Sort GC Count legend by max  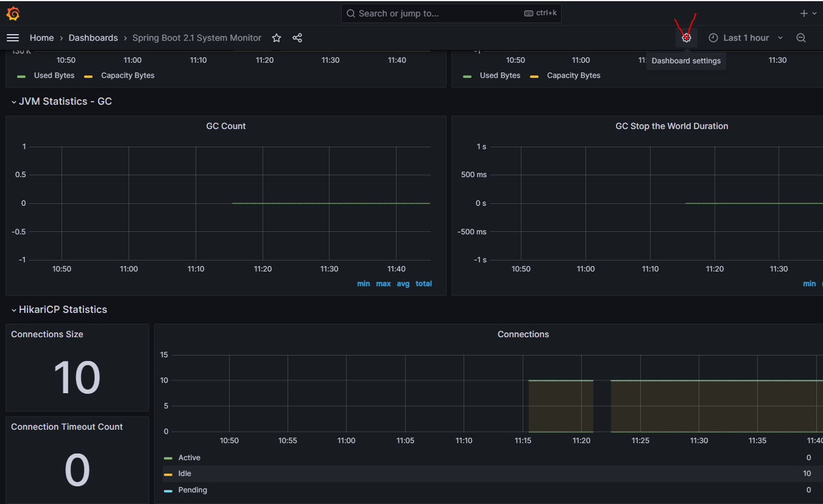coord(383,284)
